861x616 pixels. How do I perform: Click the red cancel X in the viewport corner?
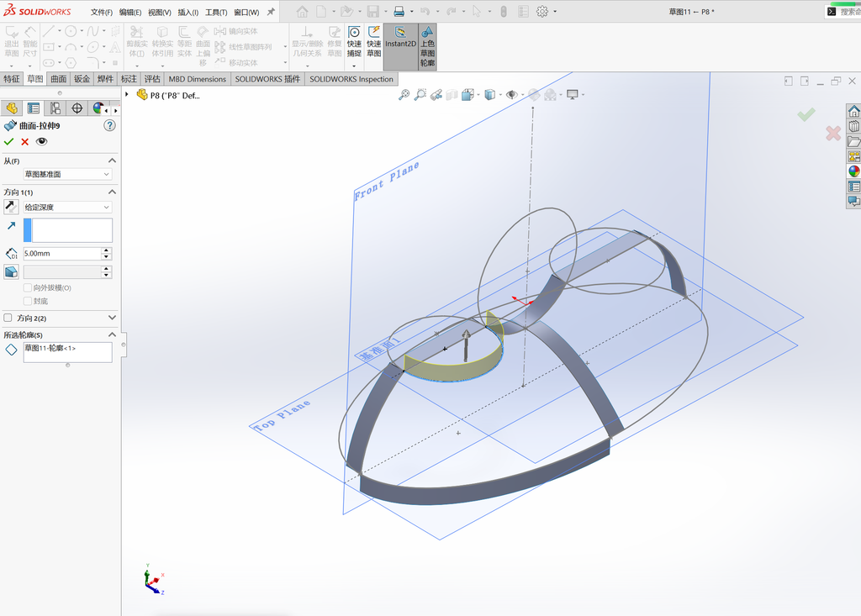coord(833,133)
